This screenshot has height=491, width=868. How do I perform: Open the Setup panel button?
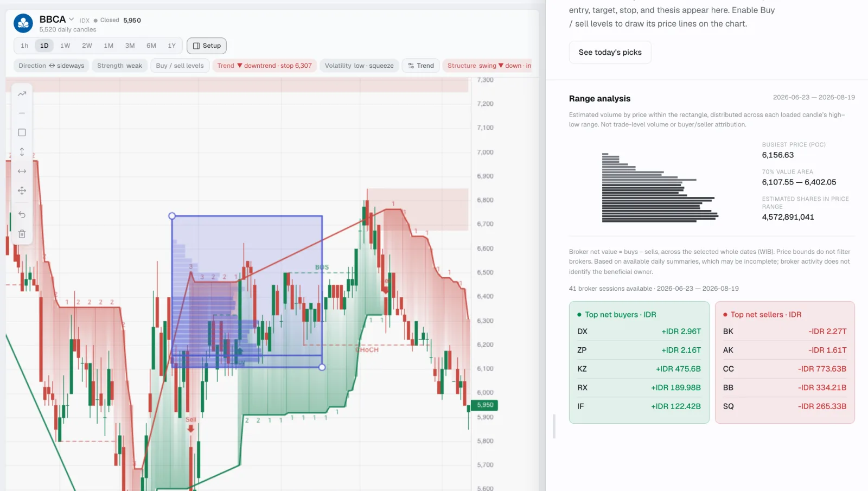pyautogui.click(x=207, y=46)
